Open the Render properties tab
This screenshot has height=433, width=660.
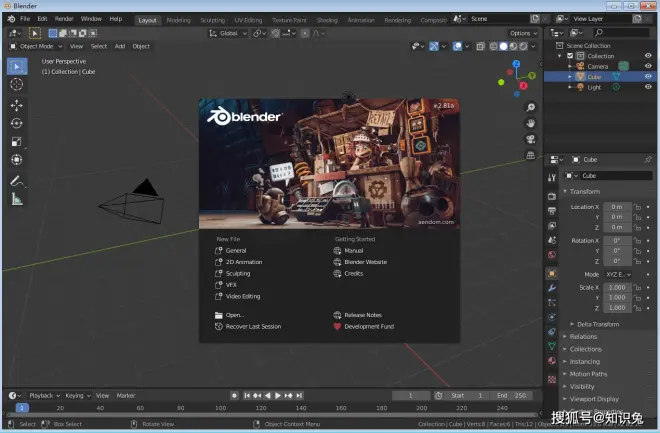[552, 196]
